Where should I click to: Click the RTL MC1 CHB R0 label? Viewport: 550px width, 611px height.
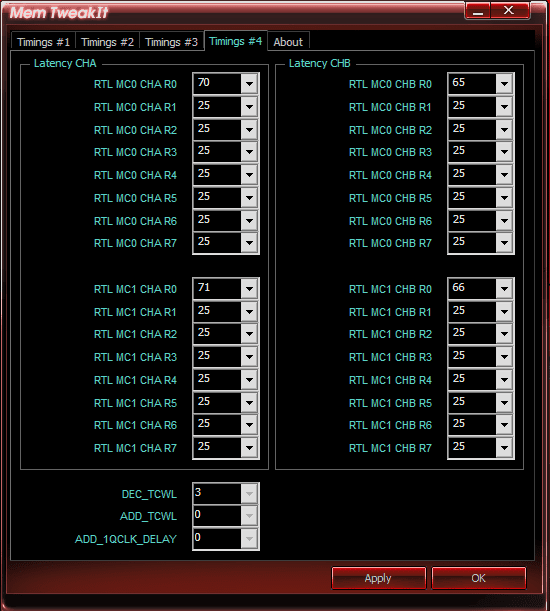tap(390, 289)
